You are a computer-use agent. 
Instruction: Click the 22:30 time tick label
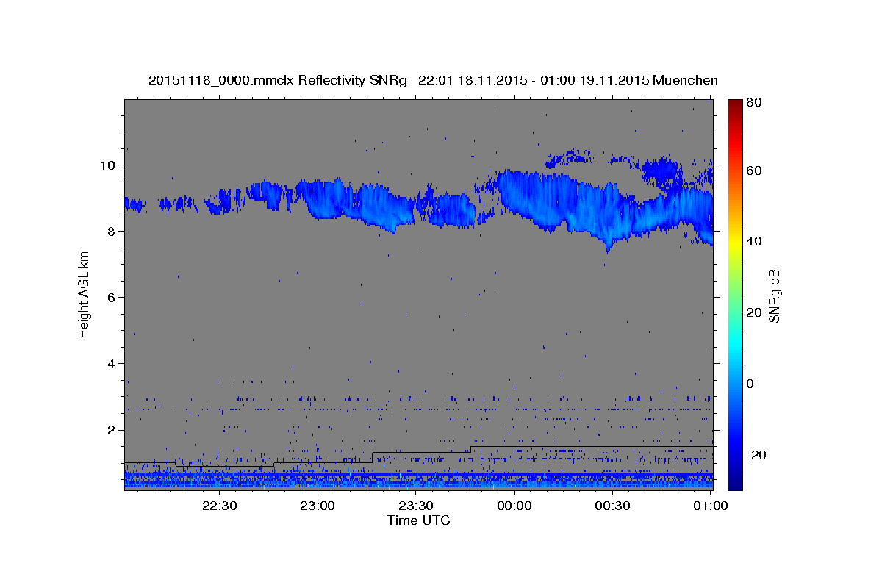point(220,506)
